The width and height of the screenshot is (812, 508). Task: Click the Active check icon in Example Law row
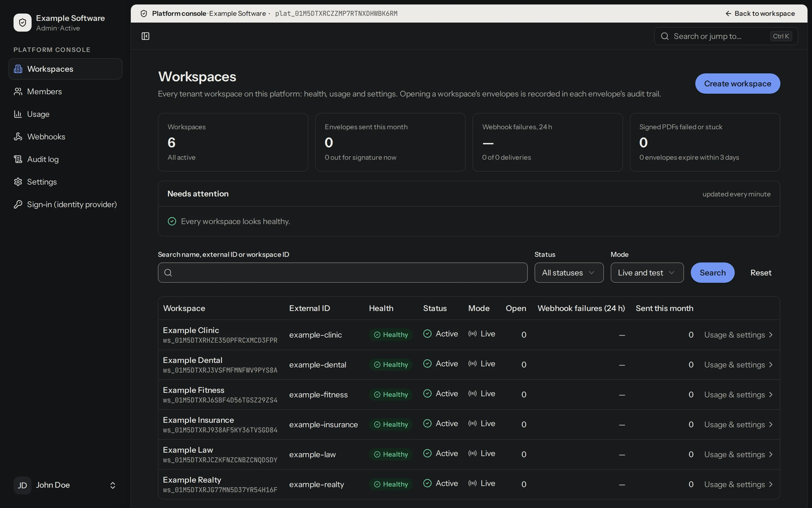[x=427, y=453]
